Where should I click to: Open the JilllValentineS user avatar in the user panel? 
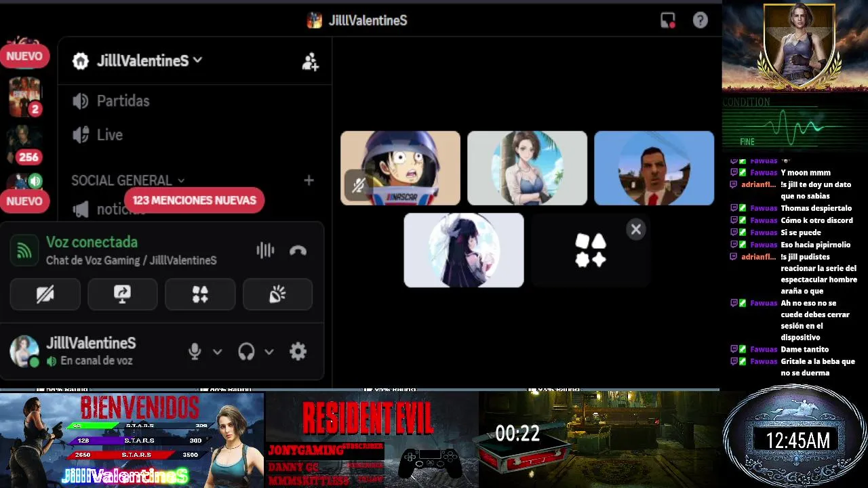[x=24, y=351]
